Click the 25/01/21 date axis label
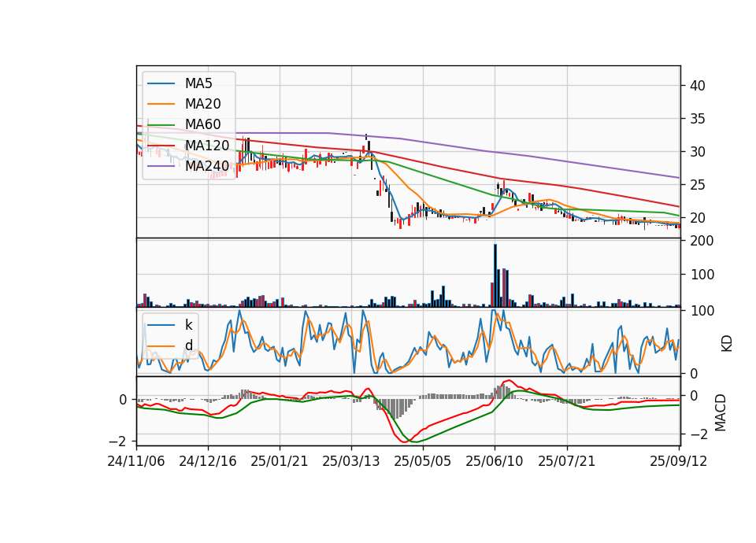756x543 pixels. 279,461
